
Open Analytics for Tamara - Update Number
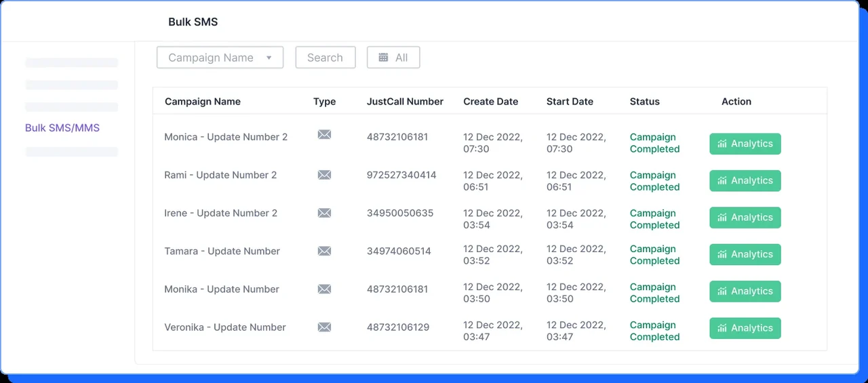(745, 254)
